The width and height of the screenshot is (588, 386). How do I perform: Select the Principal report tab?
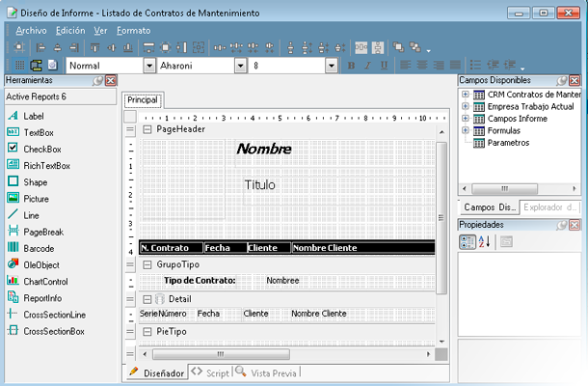point(143,100)
